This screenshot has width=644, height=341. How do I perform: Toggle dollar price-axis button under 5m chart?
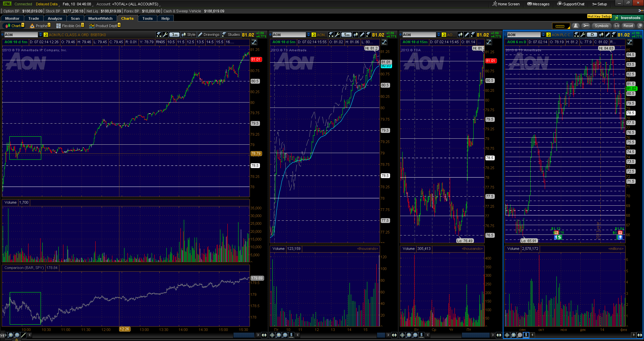click(x=291, y=335)
